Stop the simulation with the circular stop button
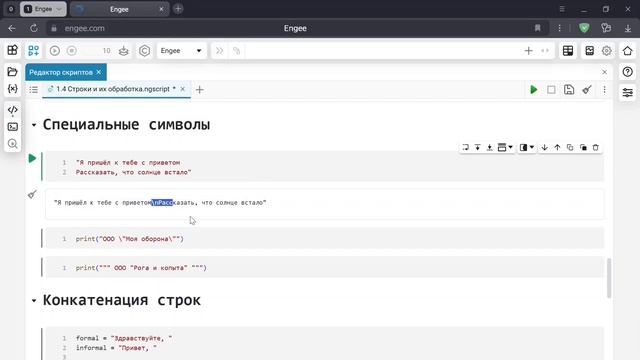Viewport: 640px width, 360px height. click(72, 51)
